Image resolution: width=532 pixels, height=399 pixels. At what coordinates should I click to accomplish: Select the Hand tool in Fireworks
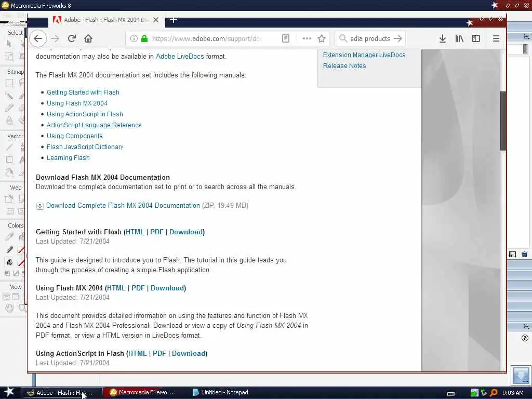(x=9, y=308)
